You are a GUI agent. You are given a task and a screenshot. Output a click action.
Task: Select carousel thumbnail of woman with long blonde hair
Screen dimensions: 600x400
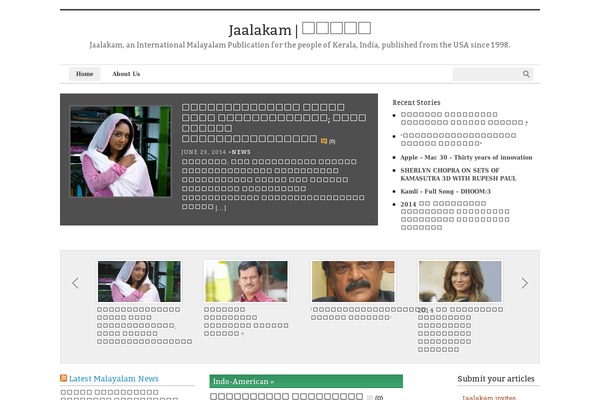460,281
